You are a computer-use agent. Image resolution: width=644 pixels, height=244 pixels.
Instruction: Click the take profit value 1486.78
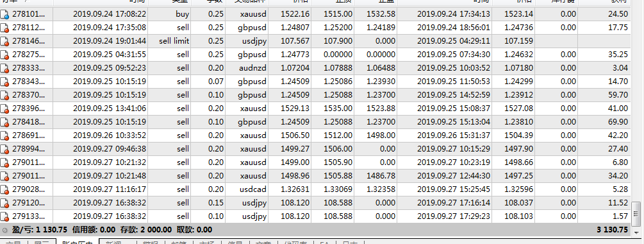tap(381, 176)
